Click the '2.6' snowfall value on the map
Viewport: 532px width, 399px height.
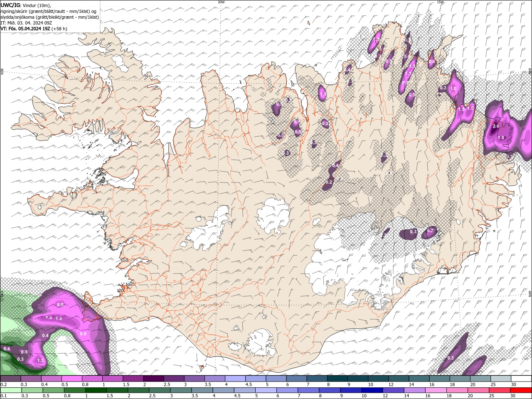pos(495,126)
